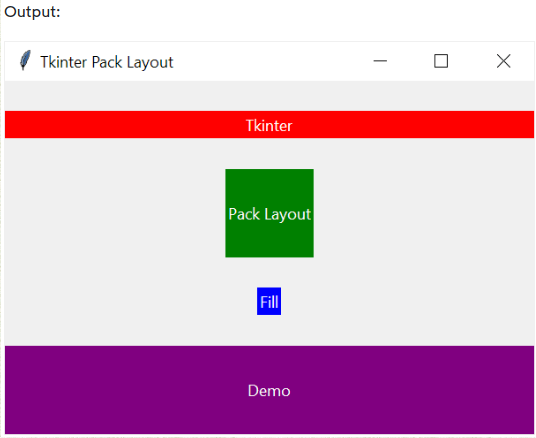This screenshot has height=438, width=536.
Task: Click the 'Tkinter Pack Layout' window title
Action: point(107,62)
